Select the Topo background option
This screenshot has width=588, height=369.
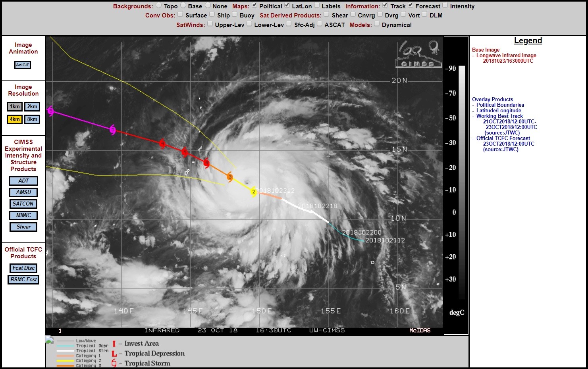click(x=159, y=6)
